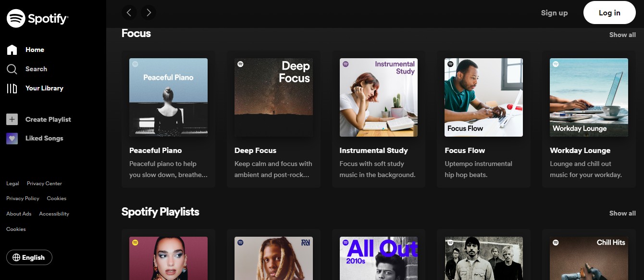The width and height of the screenshot is (644, 280).
Task: Open the Privacy Policy link
Action: point(23,198)
